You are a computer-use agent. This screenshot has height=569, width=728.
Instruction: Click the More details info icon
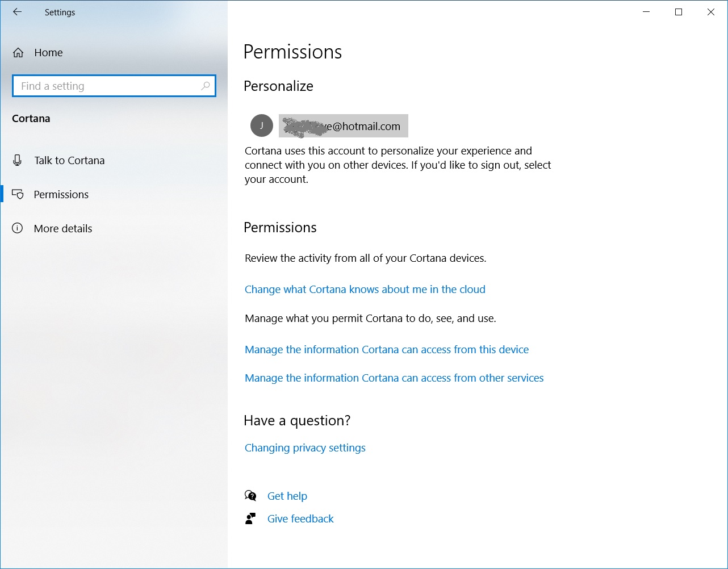pyautogui.click(x=18, y=228)
